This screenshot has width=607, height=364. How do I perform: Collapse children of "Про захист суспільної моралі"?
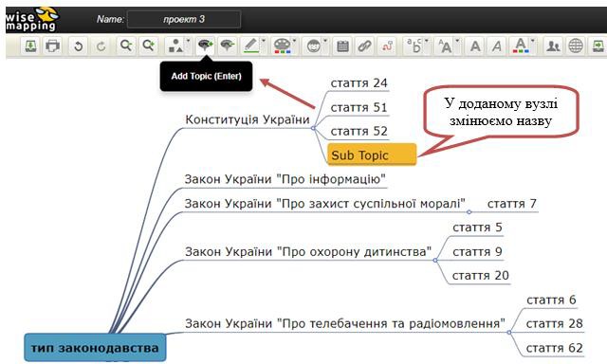469,212
